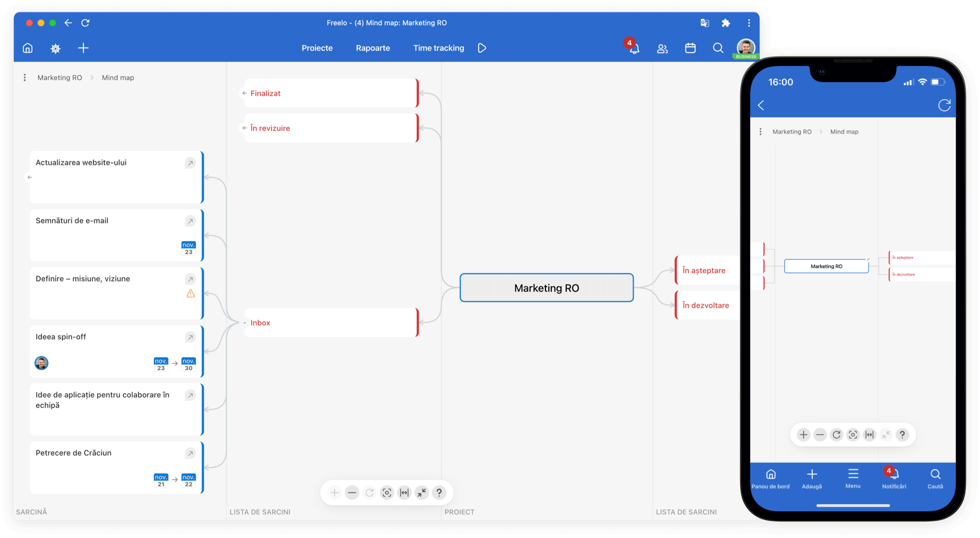Open Menu tab on phone

tap(853, 479)
